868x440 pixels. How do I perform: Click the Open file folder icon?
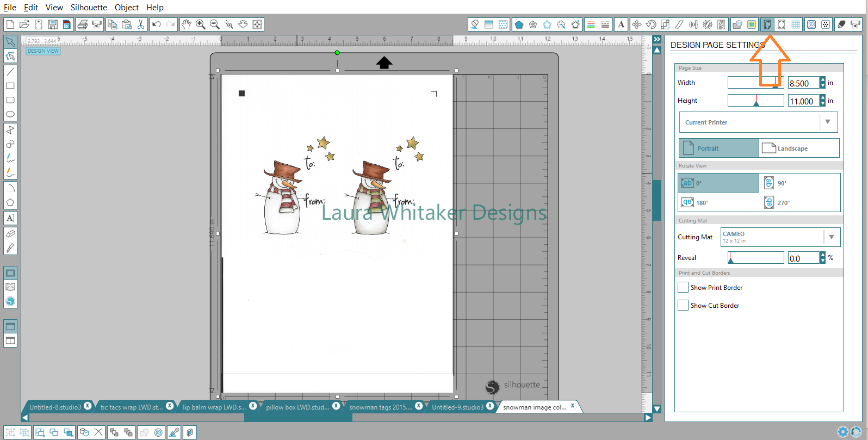(24, 24)
